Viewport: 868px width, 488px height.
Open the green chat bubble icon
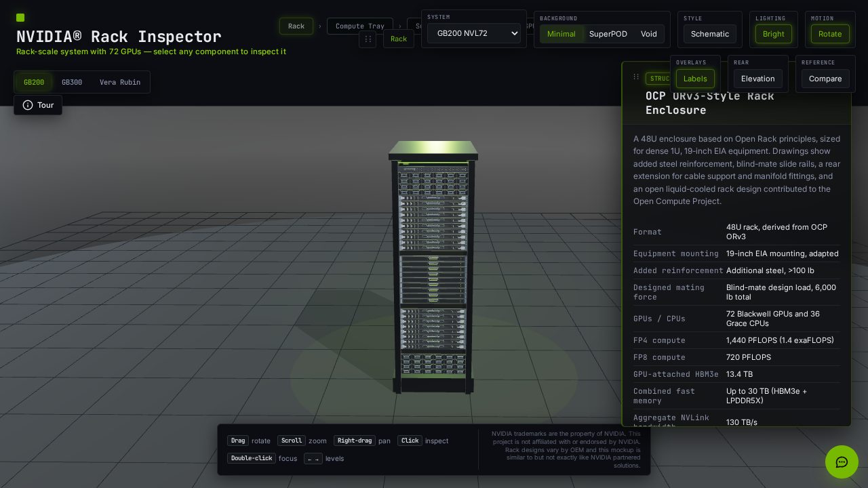pyautogui.click(x=842, y=462)
